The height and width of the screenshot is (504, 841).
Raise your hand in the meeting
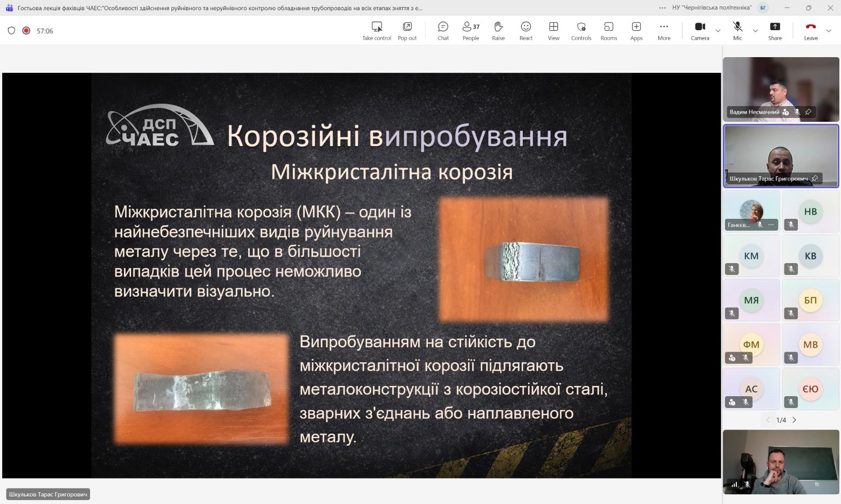pyautogui.click(x=498, y=31)
